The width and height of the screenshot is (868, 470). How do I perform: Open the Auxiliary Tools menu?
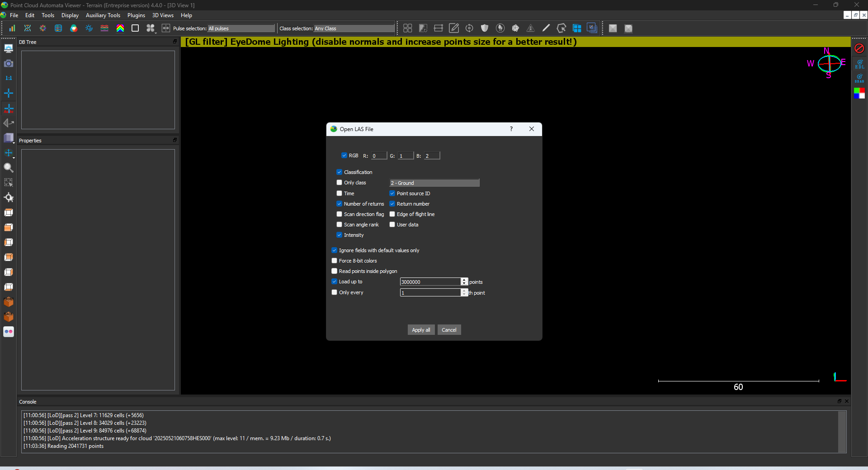103,15
